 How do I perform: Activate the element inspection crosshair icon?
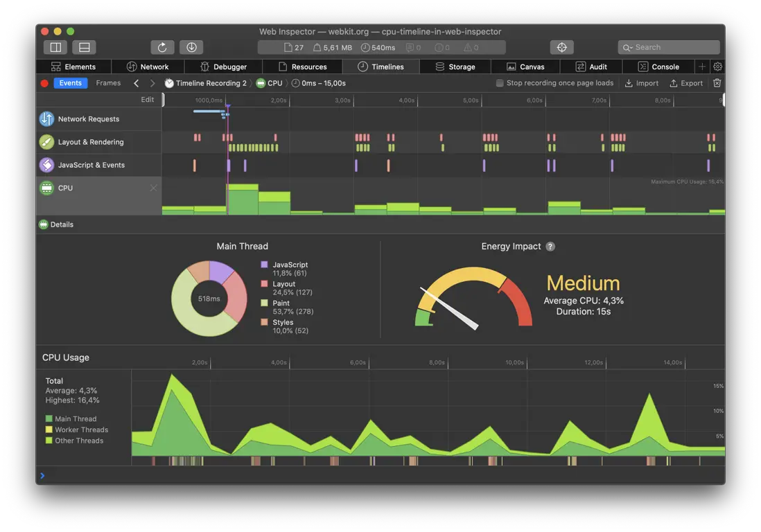point(561,46)
